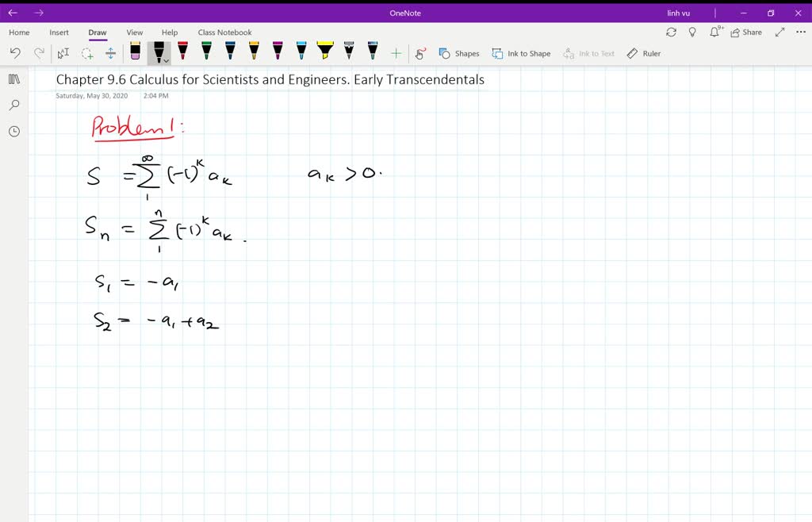
Task: Sync the notebook
Action: click(x=672, y=32)
